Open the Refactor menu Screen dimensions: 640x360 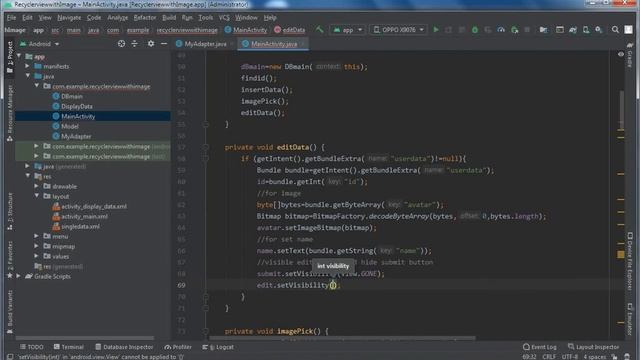tap(145, 18)
